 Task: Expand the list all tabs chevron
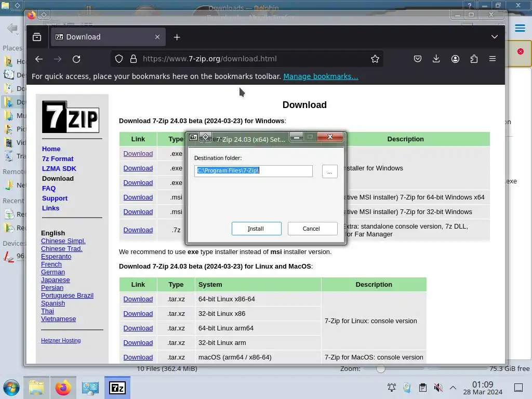pyautogui.click(x=495, y=37)
